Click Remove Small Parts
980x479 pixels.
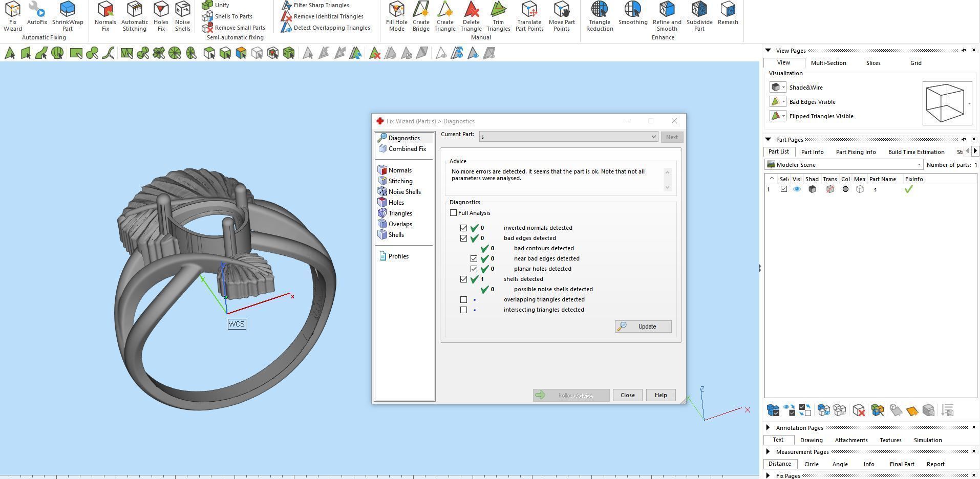234,28
